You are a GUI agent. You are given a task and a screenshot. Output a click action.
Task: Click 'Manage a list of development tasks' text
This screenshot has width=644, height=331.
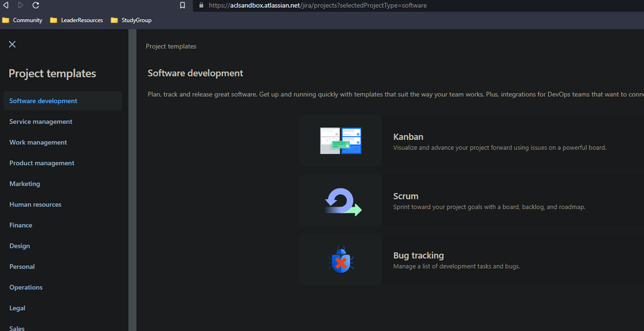pos(456,266)
